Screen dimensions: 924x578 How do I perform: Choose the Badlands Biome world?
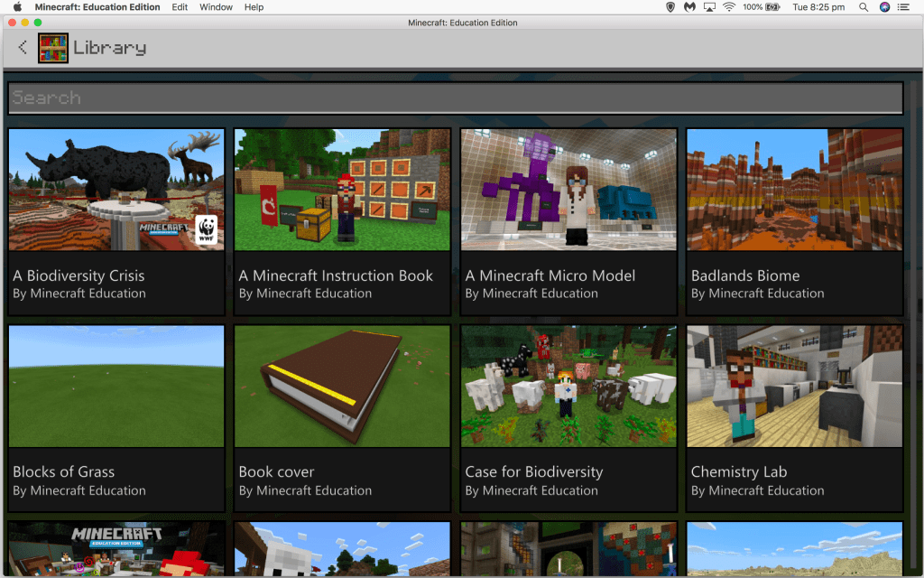[x=794, y=190]
